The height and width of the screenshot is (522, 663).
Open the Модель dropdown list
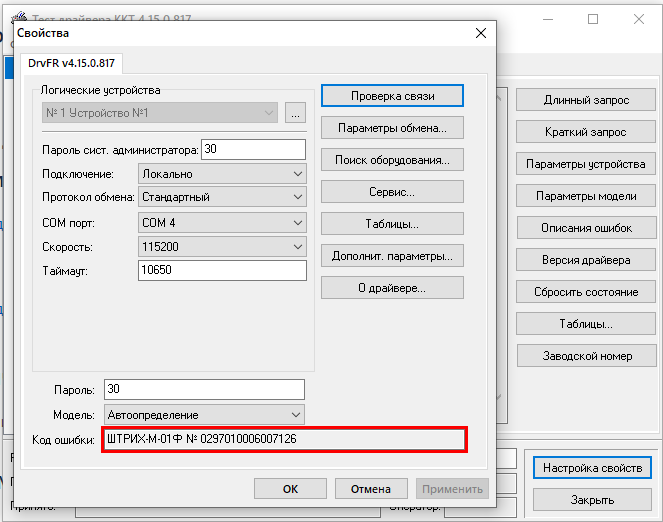coord(204,414)
